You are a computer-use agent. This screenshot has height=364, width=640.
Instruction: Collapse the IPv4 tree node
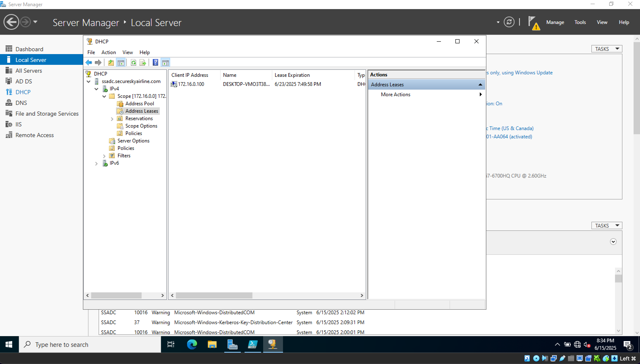(x=96, y=89)
